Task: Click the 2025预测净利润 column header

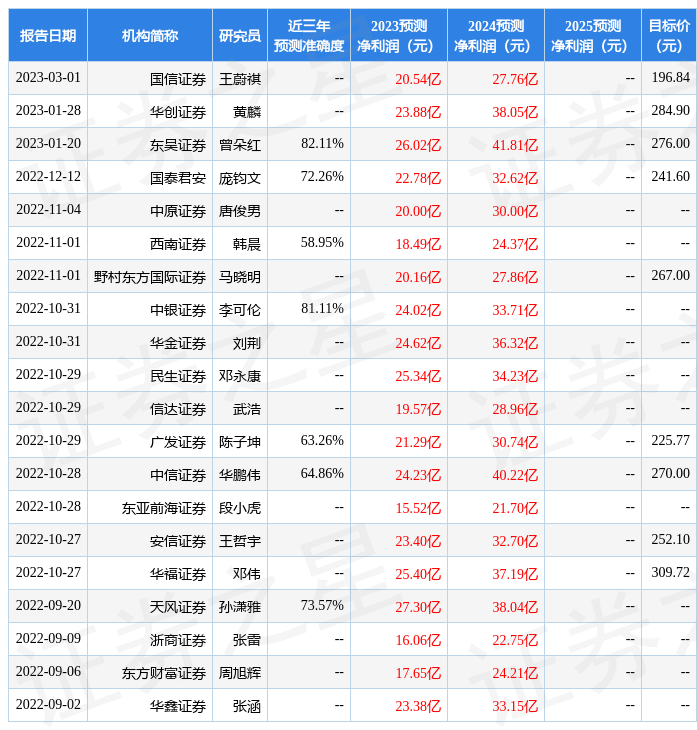Action: pyautogui.click(x=592, y=36)
